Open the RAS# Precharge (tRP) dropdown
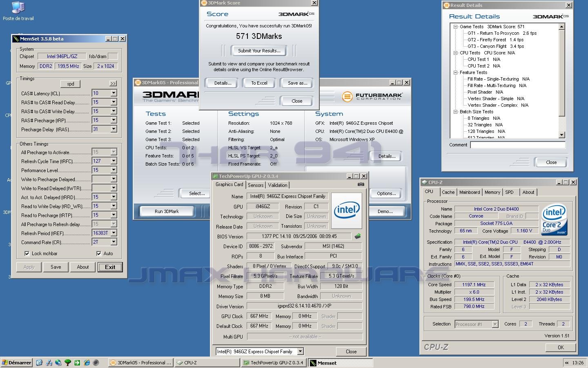 [114, 120]
